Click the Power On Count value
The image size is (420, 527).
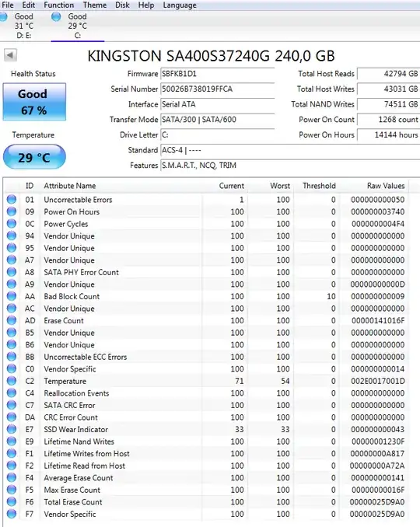point(388,120)
